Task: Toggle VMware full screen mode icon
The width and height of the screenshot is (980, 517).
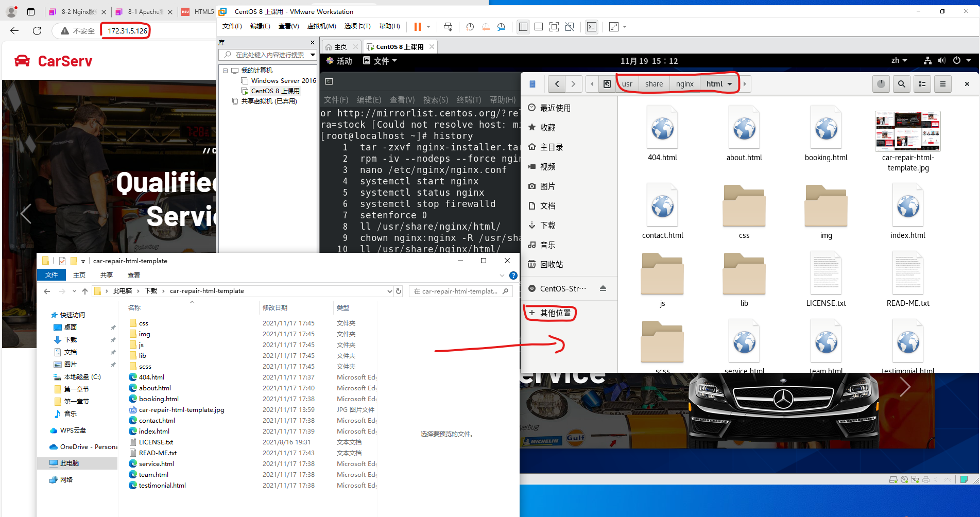Action: point(554,27)
